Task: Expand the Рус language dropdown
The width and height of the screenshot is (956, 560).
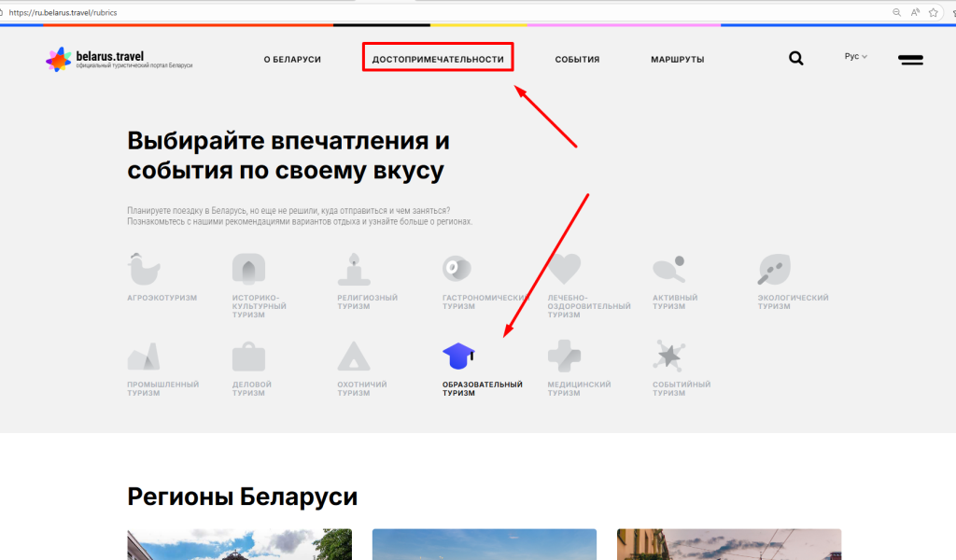Action: pyautogui.click(x=855, y=57)
